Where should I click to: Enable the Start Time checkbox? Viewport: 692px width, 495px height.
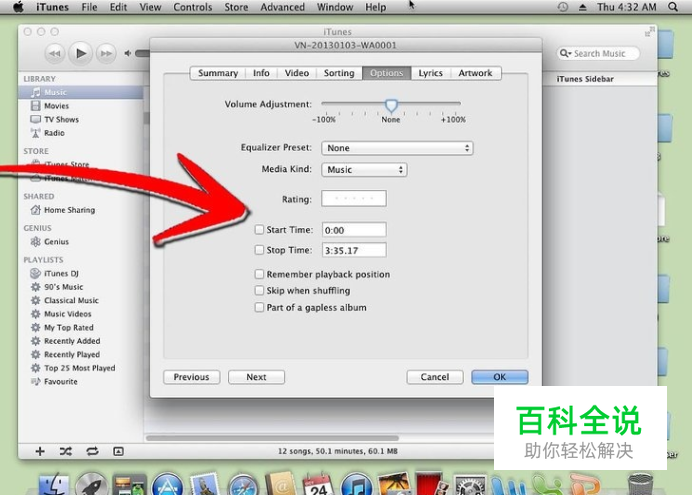(x=259, y=229)
